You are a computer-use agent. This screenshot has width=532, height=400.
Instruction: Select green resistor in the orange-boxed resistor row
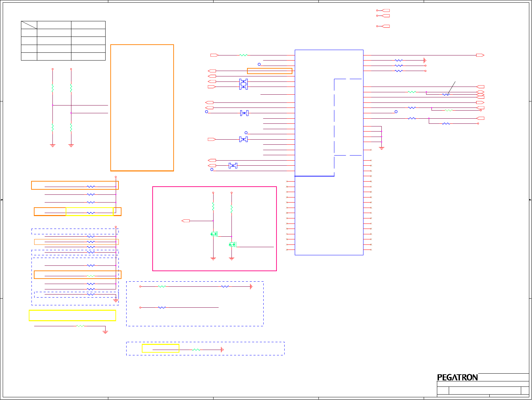(91, 276)
